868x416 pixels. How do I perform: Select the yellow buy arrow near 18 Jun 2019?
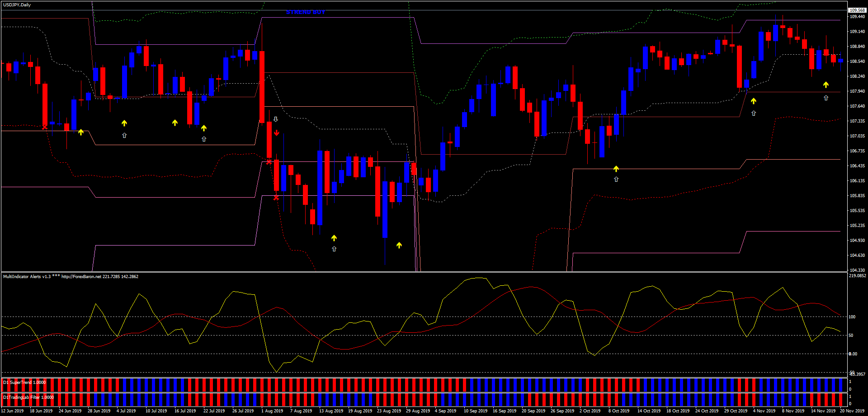pos(80,132)
